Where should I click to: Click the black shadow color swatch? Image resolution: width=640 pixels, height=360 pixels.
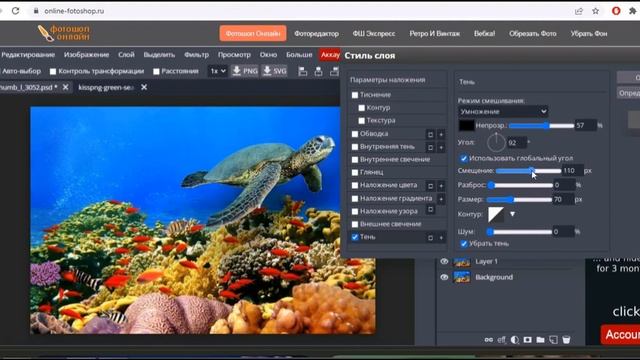tap(466, 125)
